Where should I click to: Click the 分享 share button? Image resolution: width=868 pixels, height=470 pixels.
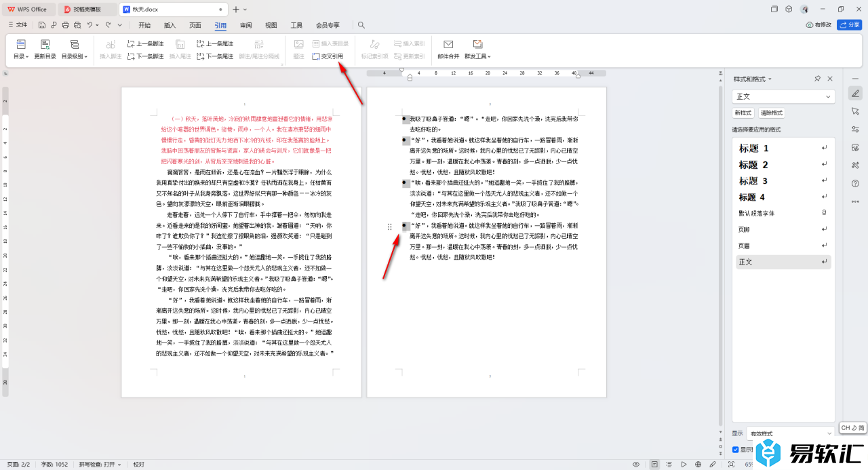click(x=850, y=25)
